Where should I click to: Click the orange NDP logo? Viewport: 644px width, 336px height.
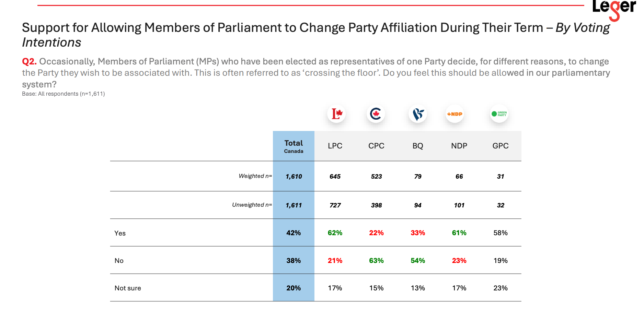pyautogui.click(x=455, y=114)
